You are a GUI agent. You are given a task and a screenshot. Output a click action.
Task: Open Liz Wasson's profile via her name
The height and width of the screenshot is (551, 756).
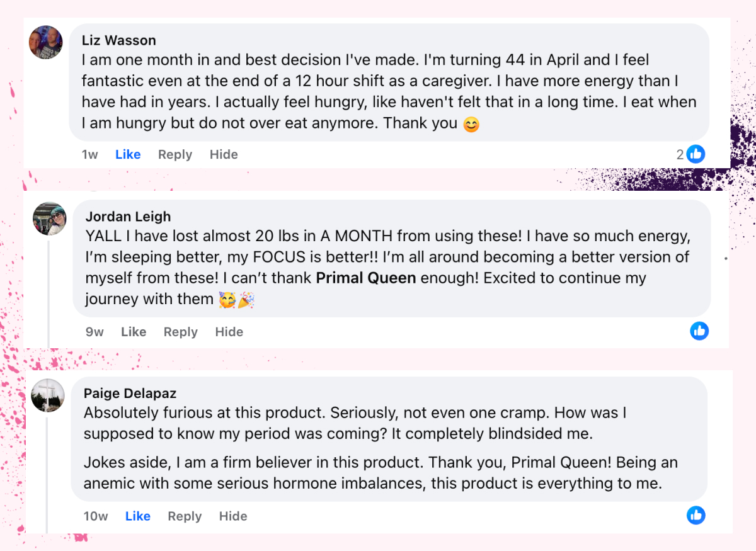pyautogui.click(x=118, y=40)
